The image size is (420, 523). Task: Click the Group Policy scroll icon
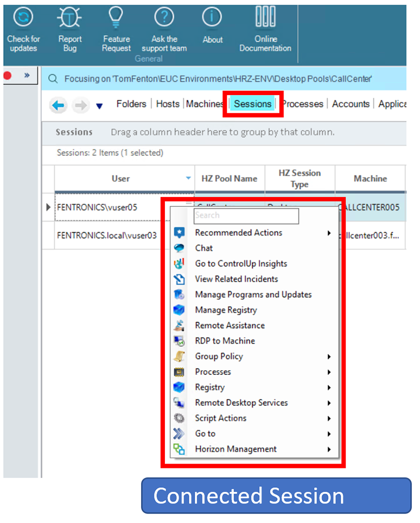(179, 356)
